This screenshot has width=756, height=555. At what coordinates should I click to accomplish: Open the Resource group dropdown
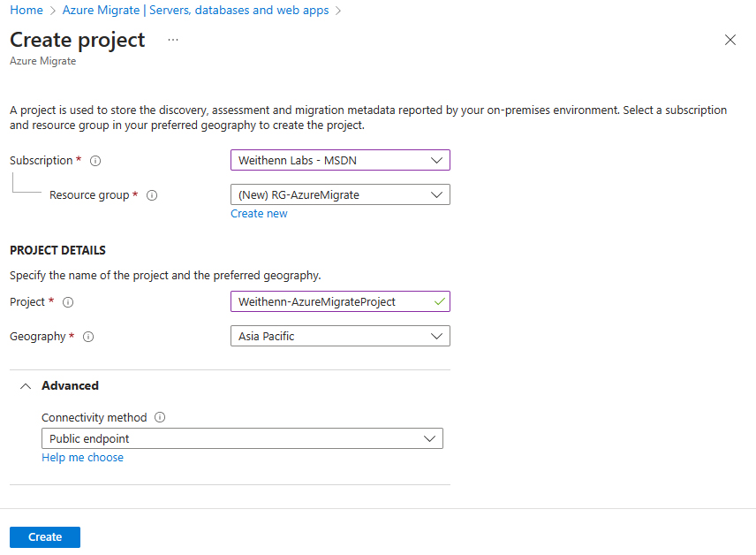tap(340, 195)
